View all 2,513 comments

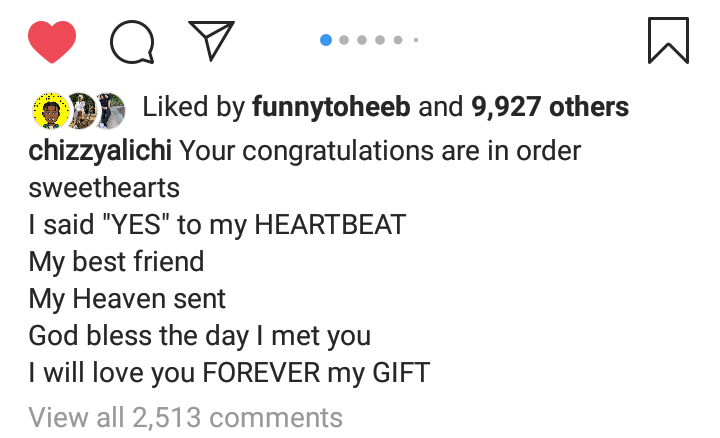pos(186,416)
